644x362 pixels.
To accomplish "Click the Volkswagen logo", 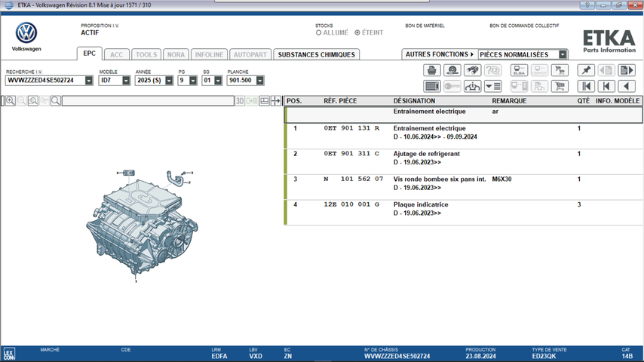I will [26, 33].
